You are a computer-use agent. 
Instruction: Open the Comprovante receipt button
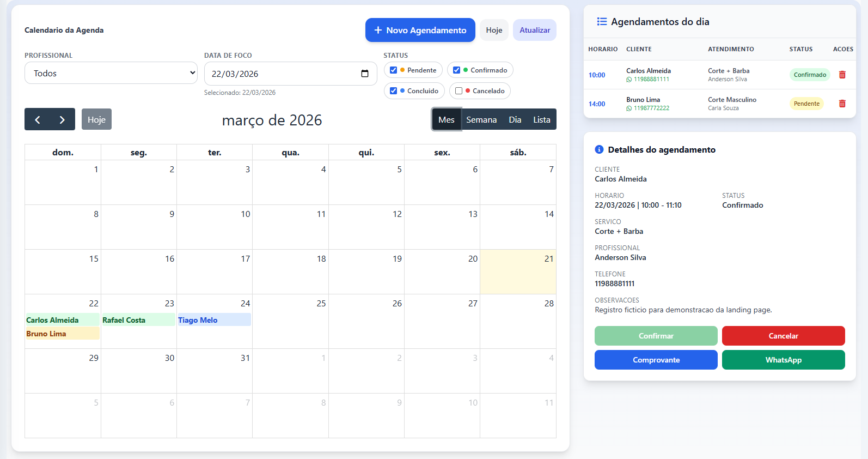(656, 360)
